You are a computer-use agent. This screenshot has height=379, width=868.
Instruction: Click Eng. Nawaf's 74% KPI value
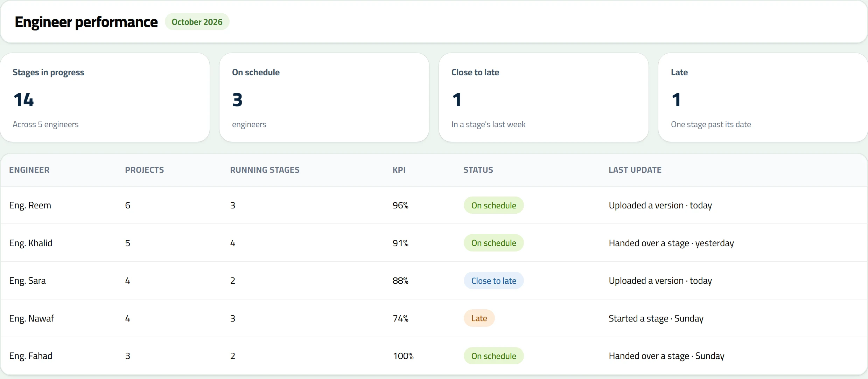(x=400, y=318)
